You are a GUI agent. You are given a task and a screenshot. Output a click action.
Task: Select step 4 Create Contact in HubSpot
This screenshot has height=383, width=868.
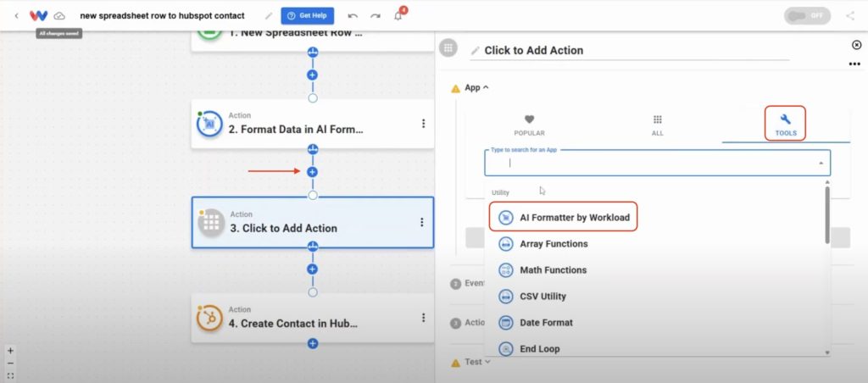pyautogui.click(x=313, y=318)
